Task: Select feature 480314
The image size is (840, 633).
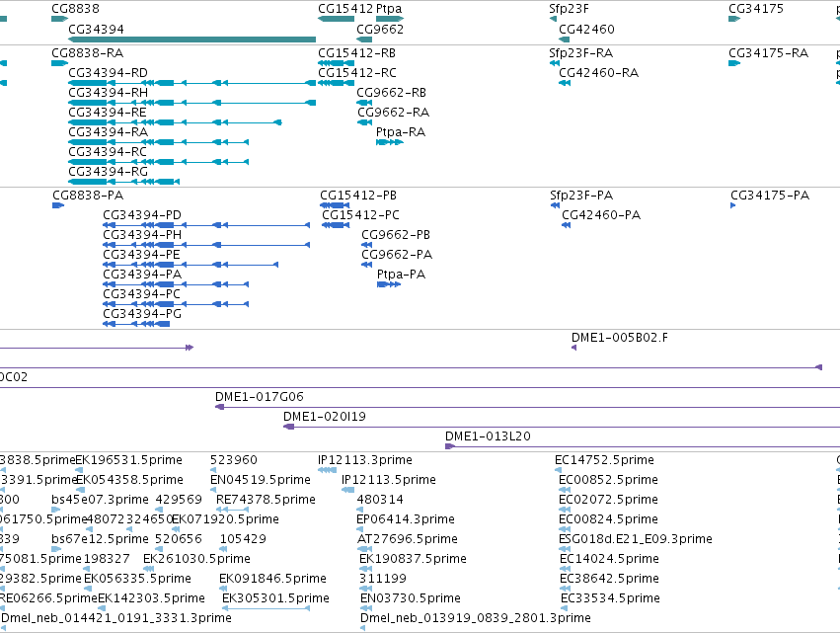Action: 380,500
